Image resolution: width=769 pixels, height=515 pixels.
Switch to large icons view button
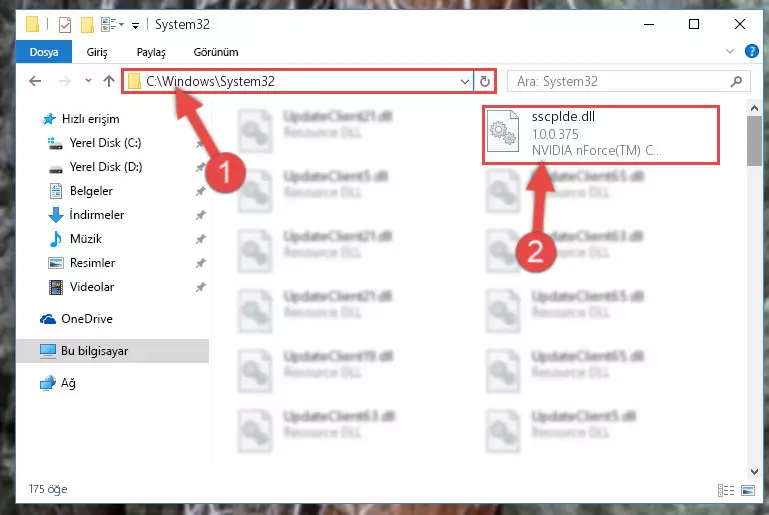(x=748, y=490)
